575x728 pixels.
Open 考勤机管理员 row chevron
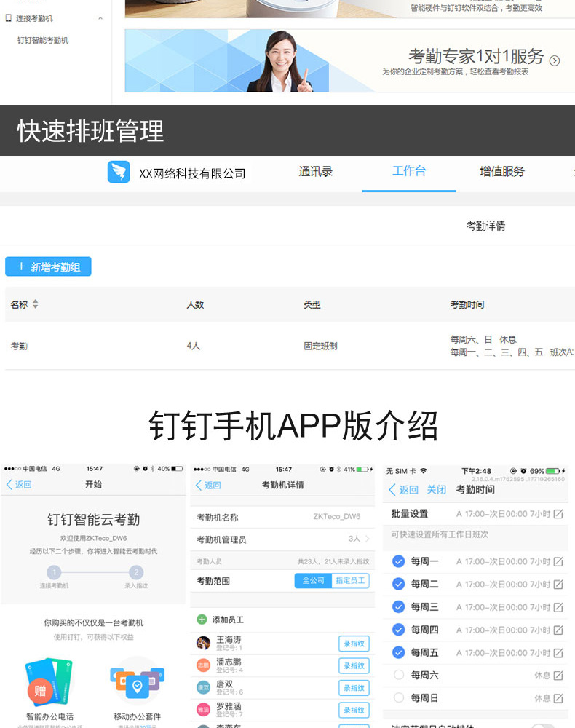tap(368, 539)
